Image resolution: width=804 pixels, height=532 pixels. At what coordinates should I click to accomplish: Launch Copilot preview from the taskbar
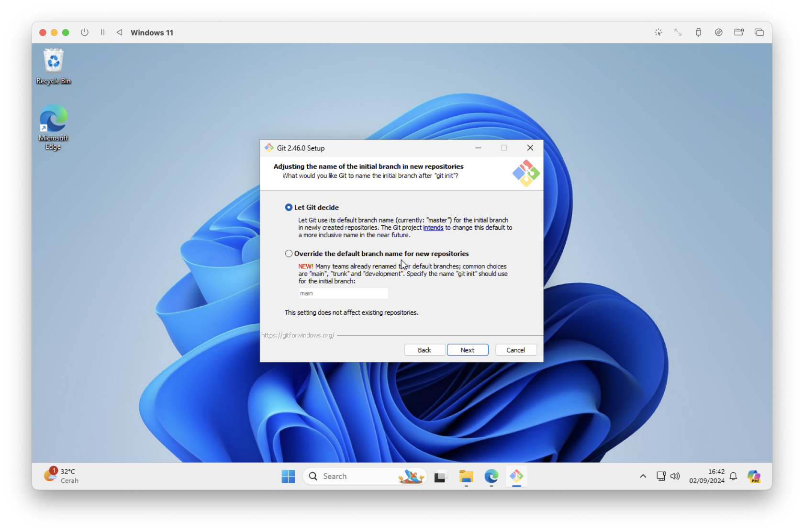coord(754,477)
